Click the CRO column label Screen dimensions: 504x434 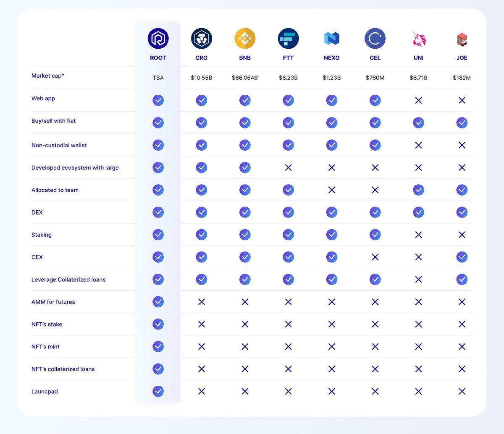(x=202, y=58)
